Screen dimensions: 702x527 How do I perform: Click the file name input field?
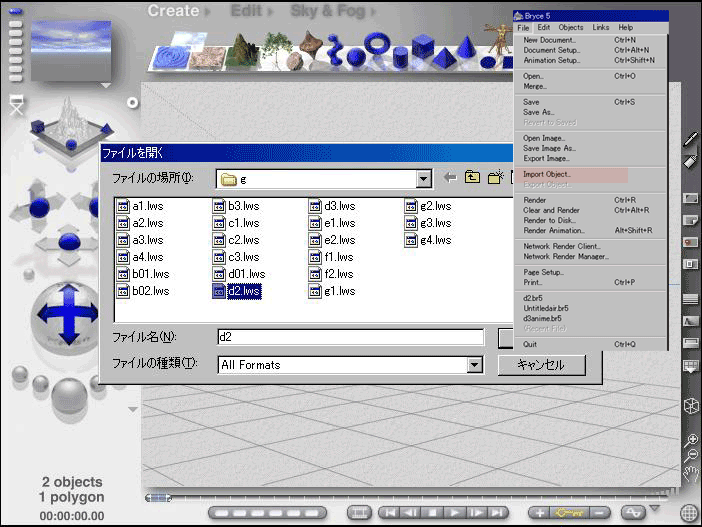(351, 337)
